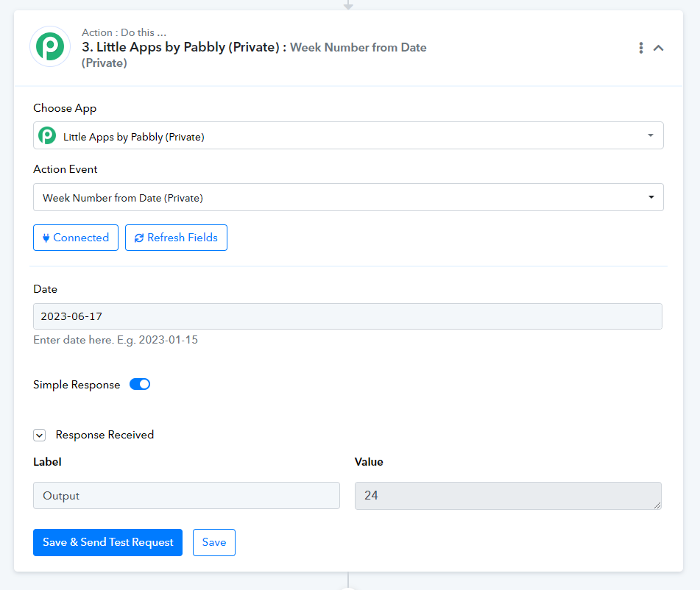Click the Pabbly logo in step header

click(50, 46)
